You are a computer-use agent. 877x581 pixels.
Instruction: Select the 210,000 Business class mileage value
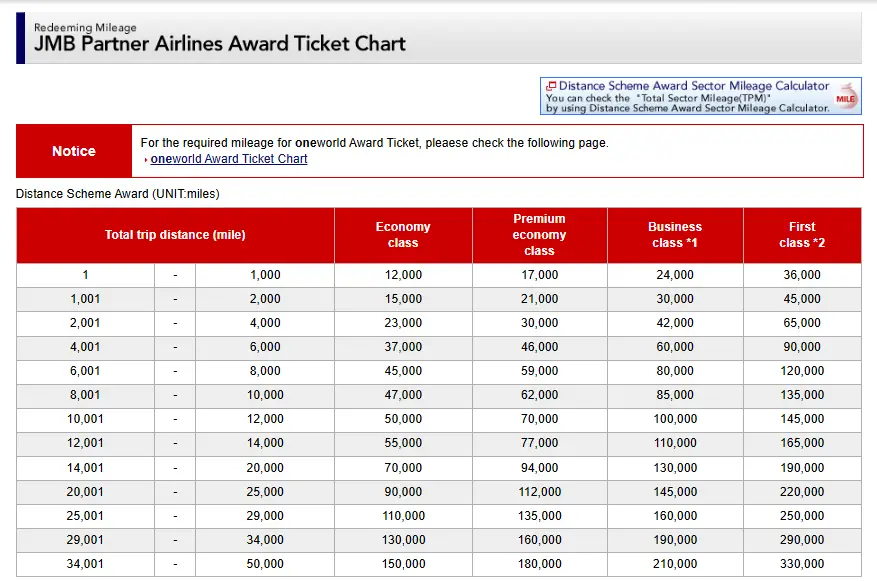point(675,564)
